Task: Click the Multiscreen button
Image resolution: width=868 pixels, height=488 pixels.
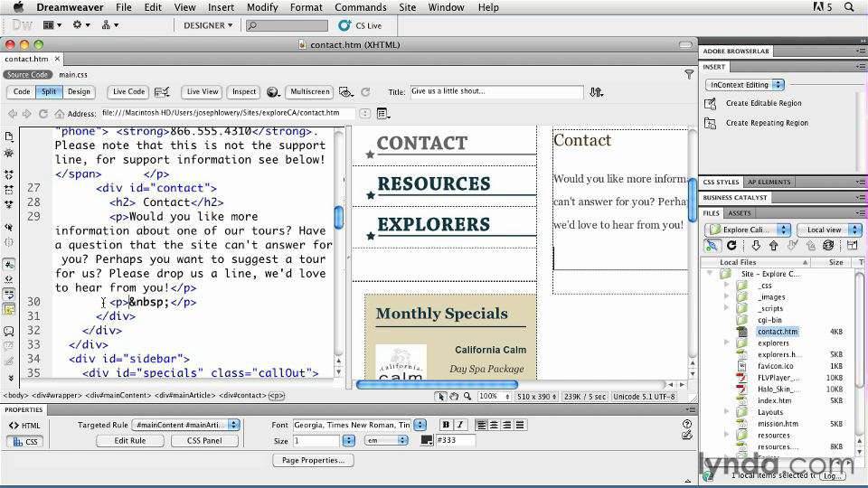Action: pos(310,92)
